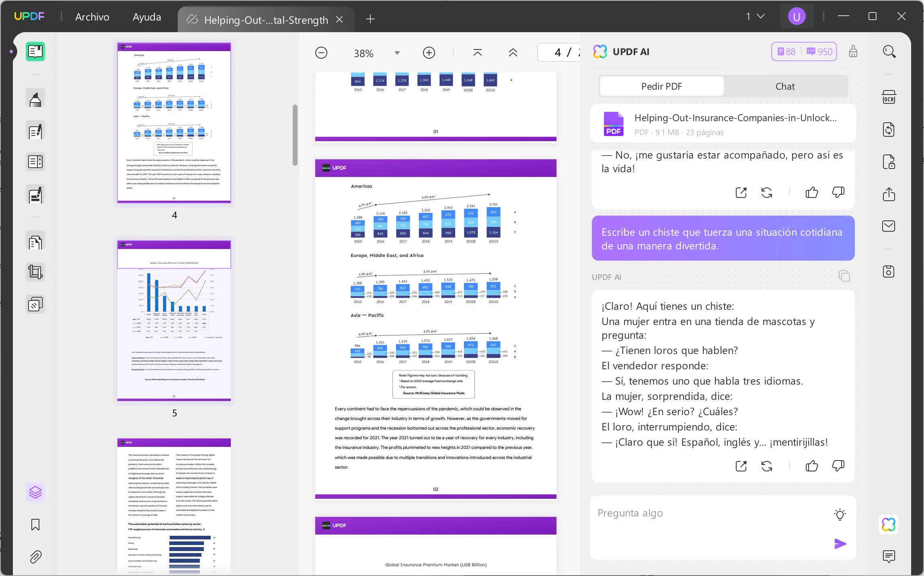Select the highlighter Comment tool
Viewport: 924px width, 576px height.
[x=35, y=99]
